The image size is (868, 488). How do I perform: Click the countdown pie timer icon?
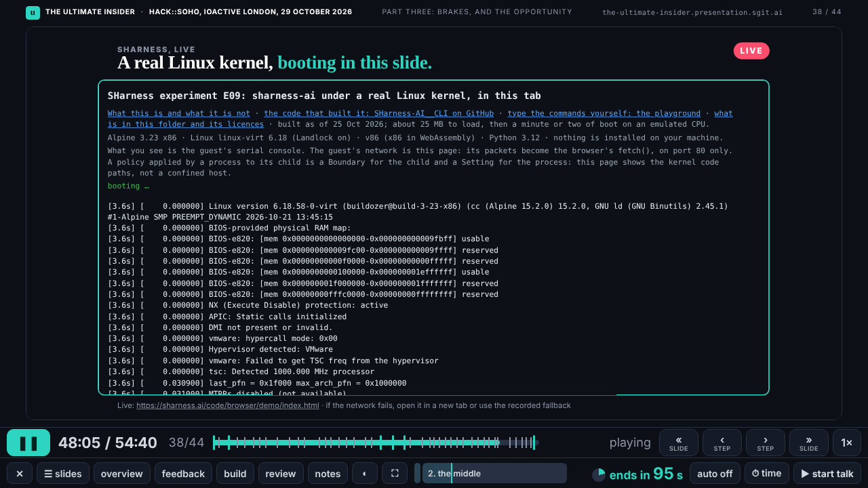[x=599, y=474]
